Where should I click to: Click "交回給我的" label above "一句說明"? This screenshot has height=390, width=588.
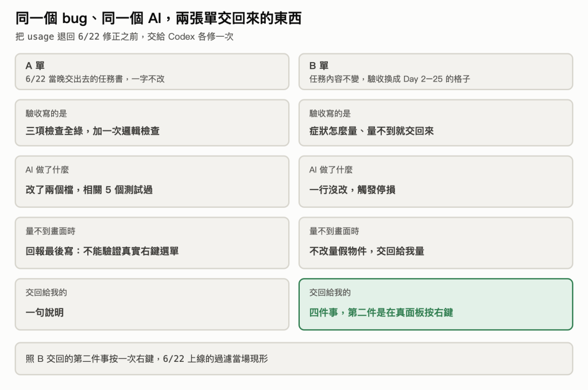click(x=46, y=292)
